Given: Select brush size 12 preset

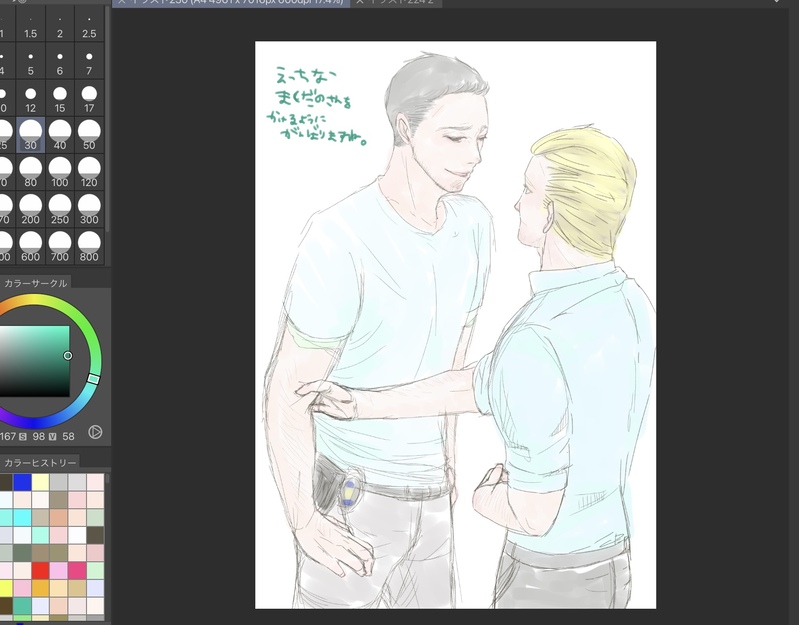Looking at the screenshot, I should pyautogui.click(x=31, y=98).
